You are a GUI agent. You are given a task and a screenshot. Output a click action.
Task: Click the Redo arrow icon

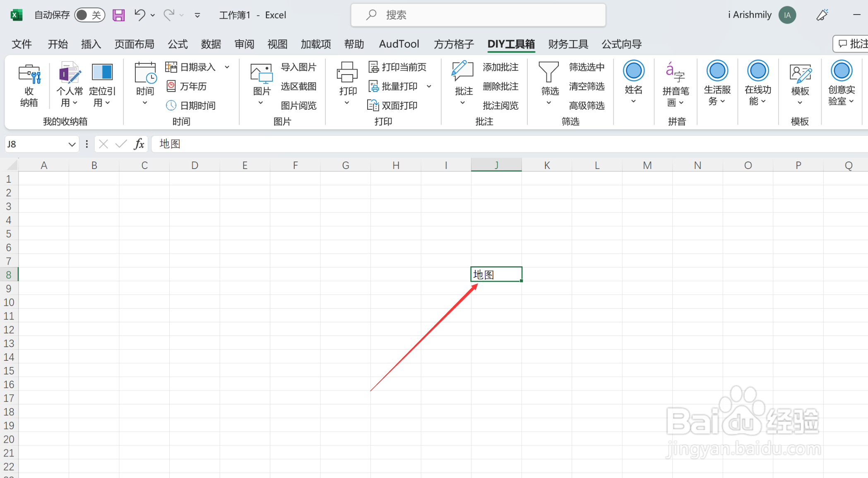169,15
